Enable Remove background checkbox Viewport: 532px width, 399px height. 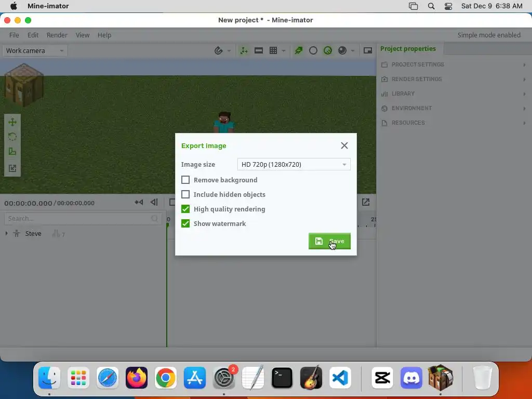(x=185, y=180)
